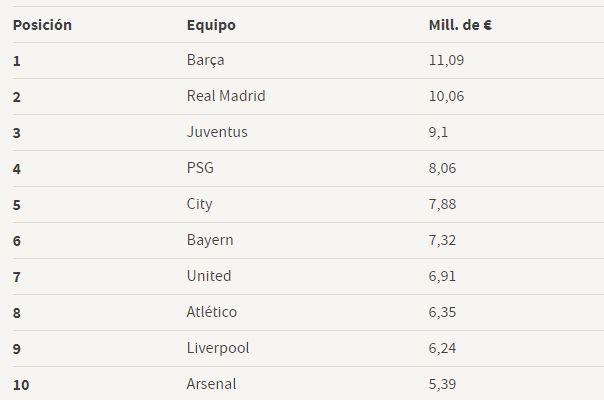This screenshot has height=400, width=604.
Task: Click the Equipo column header
Action: pyautogui.click(x=211, y=24)
